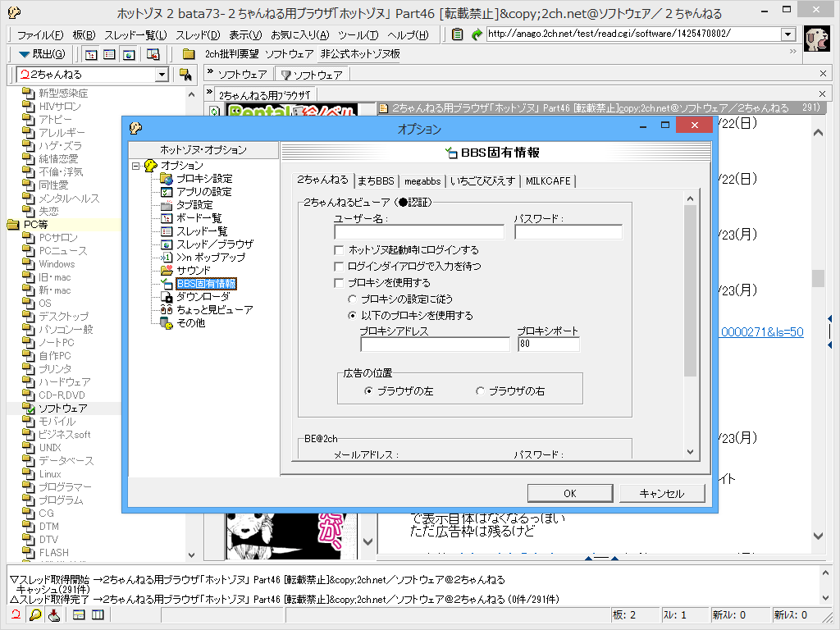Enable the ホットゾヌ起動時にログインする checkbox
840x630 pixels.
point(340,251)
